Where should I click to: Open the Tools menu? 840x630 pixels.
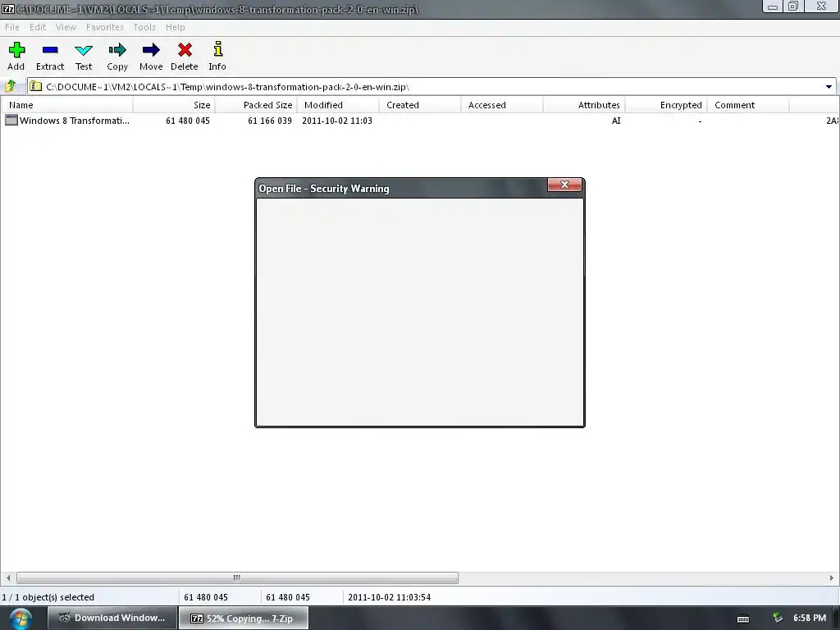click(x=144, y=27)
